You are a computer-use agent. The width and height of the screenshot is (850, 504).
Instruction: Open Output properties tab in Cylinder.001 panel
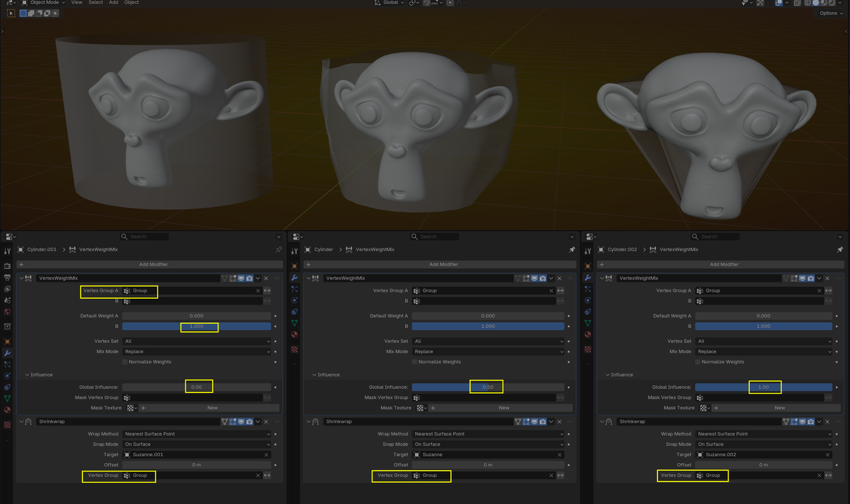(x=7, y=277)
